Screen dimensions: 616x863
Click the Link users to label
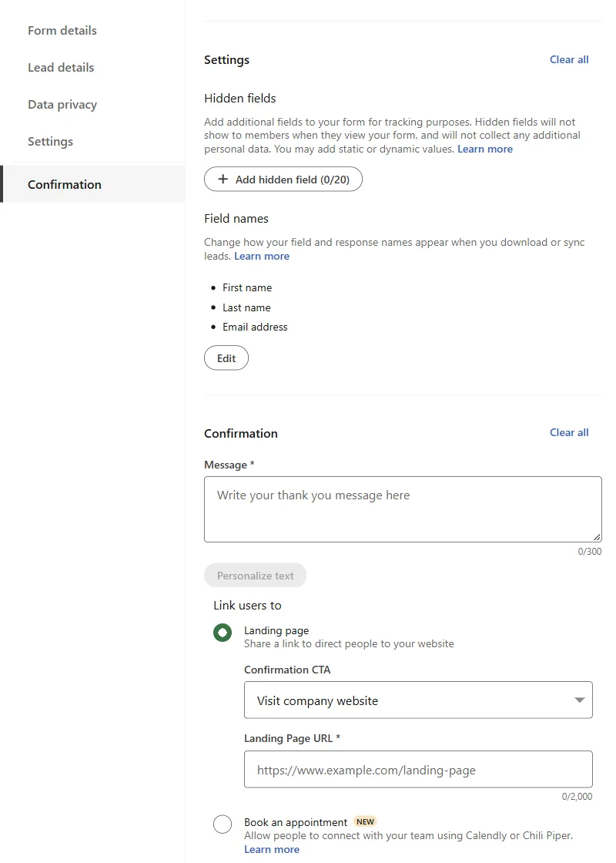247,606
